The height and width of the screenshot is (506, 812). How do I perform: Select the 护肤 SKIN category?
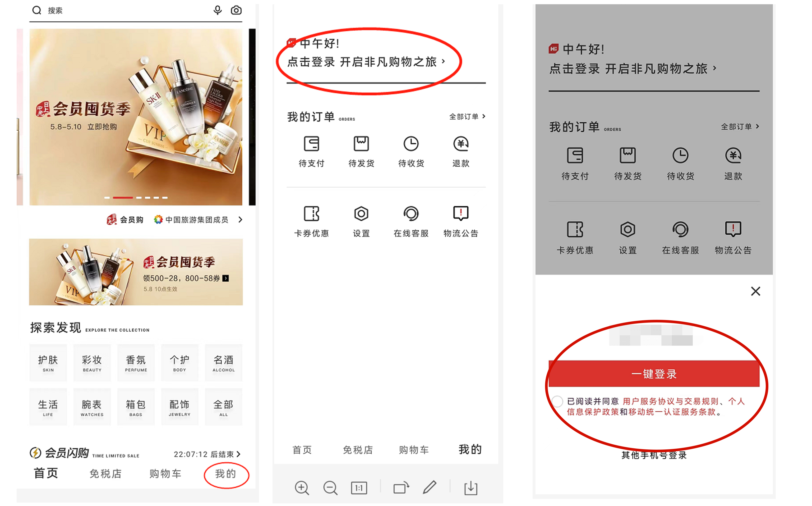(48, 363)
